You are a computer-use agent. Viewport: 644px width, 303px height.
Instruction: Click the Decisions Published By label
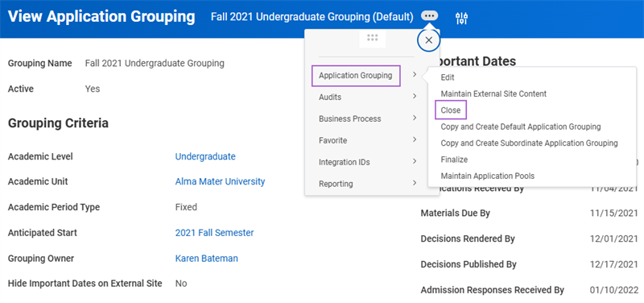click(x=469, y=264)
